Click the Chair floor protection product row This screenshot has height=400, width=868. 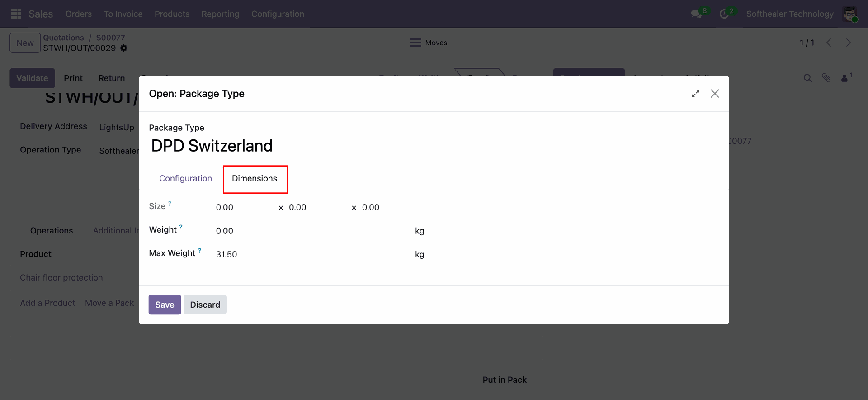point(61,277)
